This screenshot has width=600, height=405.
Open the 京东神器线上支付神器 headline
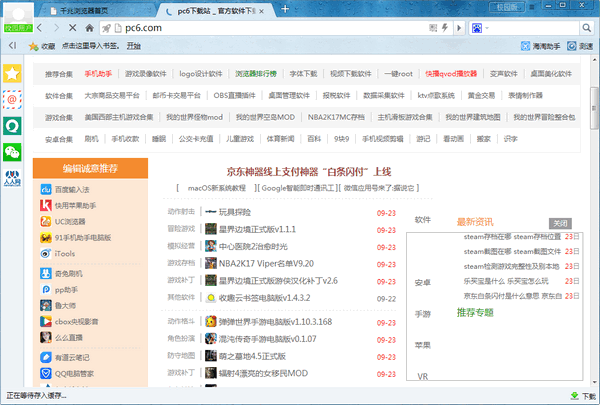click(x=309, y=172)
